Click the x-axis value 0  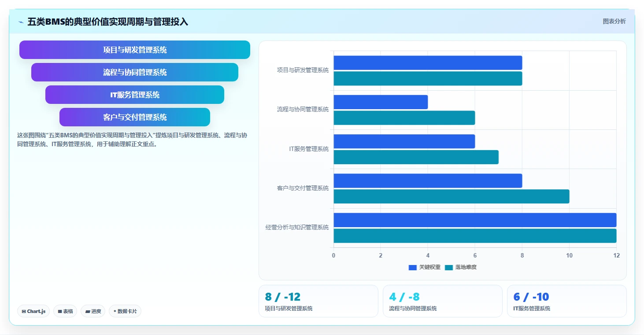point(333,255)
